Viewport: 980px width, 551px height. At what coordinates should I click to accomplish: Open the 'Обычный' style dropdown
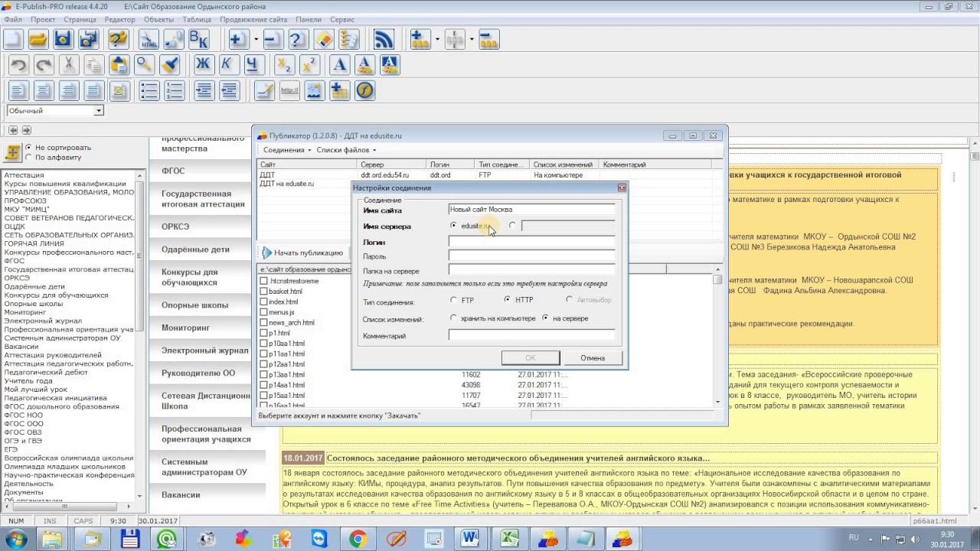(x=98, y=111)
